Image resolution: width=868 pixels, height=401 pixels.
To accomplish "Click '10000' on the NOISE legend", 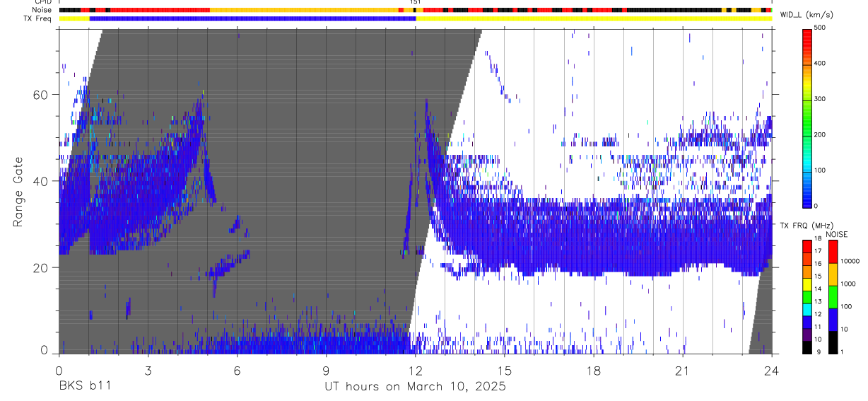I will [x=850, y=261].
